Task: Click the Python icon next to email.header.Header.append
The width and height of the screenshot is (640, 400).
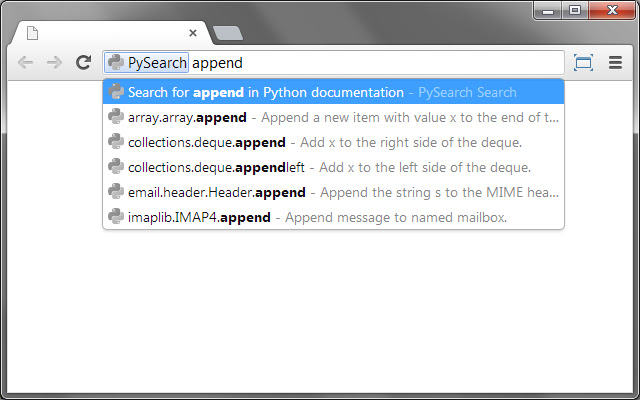Action: [x=116, y=191]
